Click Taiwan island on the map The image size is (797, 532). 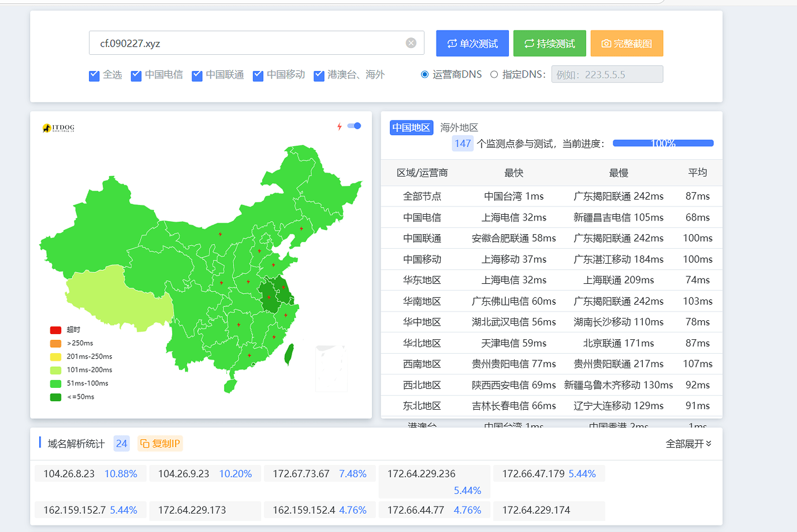(x=289, y=354)
